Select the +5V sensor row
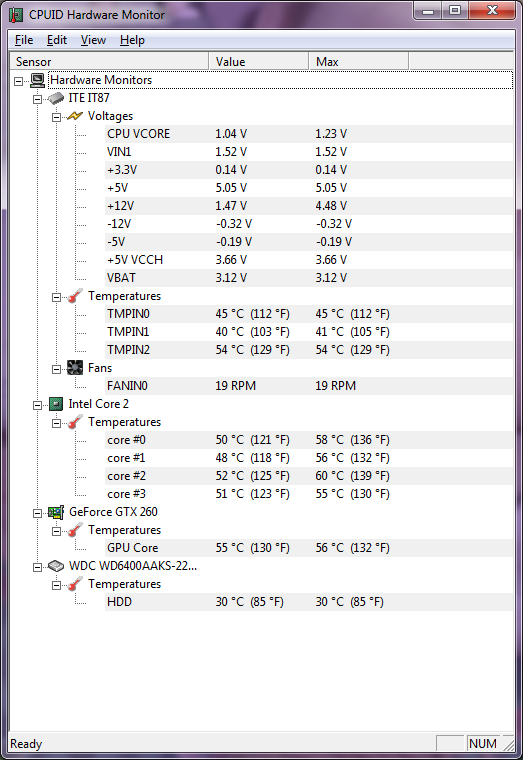Image resolution: width=523 pixels, height=760 pixels. 309,188
